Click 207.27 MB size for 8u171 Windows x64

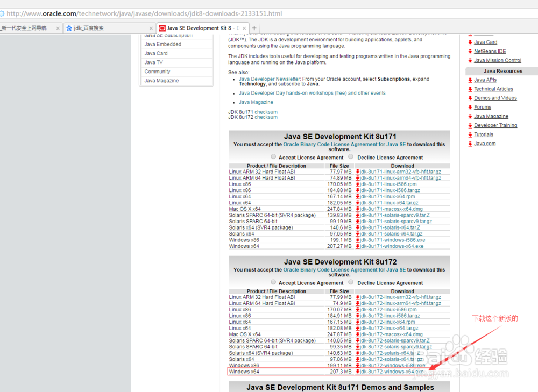(x=339, y=246)
